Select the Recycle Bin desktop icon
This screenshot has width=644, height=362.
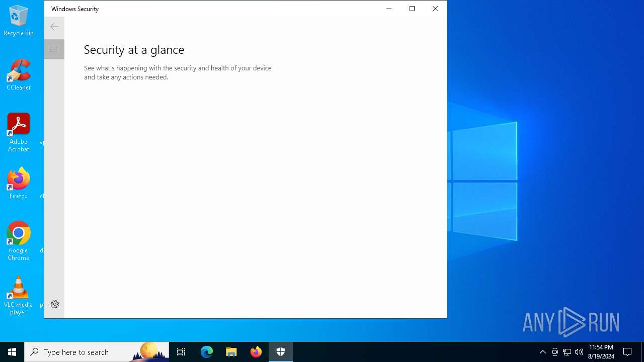(x=19, y=21)
